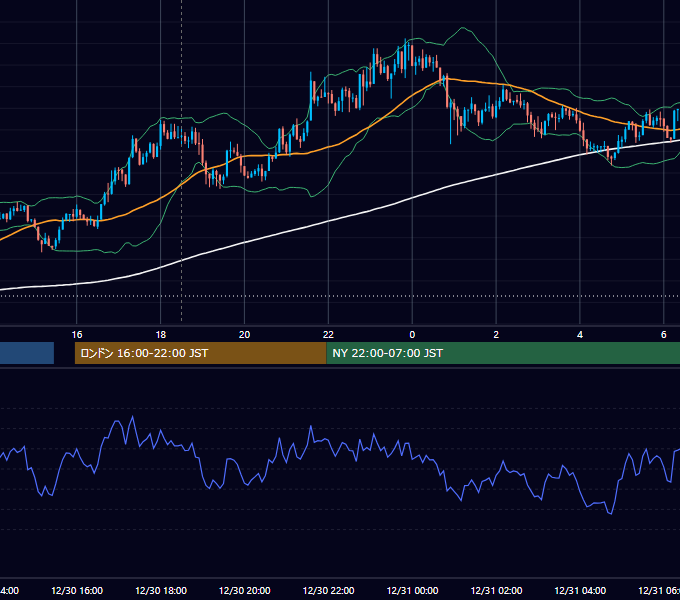Screen dimensions: 680x600
Task: Click the '20' hour label on price chart axis
Action: click(245, 335)
